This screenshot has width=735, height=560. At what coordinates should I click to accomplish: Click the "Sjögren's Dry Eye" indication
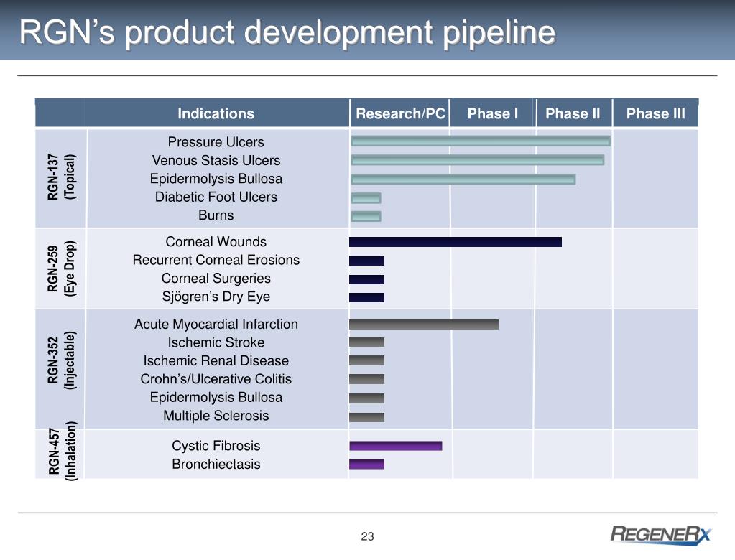(x=216, y=297)
